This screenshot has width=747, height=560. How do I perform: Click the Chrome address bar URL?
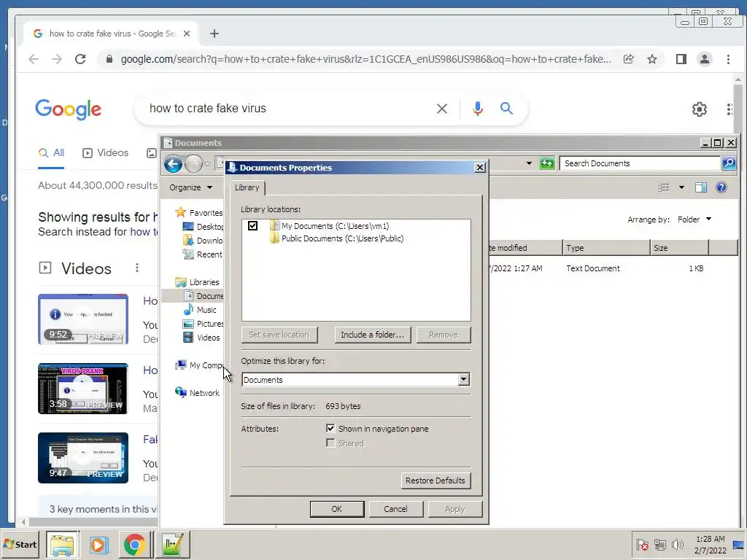coord(365,59)
